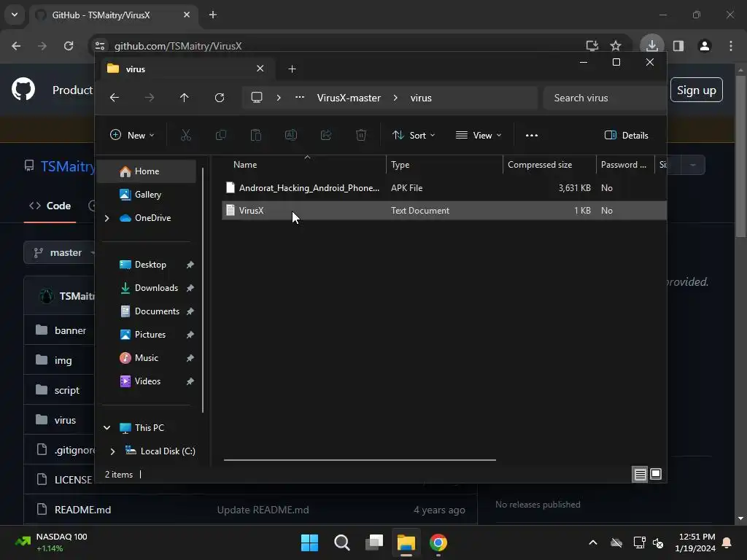The image size is (747, 560).
Task: Open Chrome tab search dropdown
Action: [x=15, y=15]
